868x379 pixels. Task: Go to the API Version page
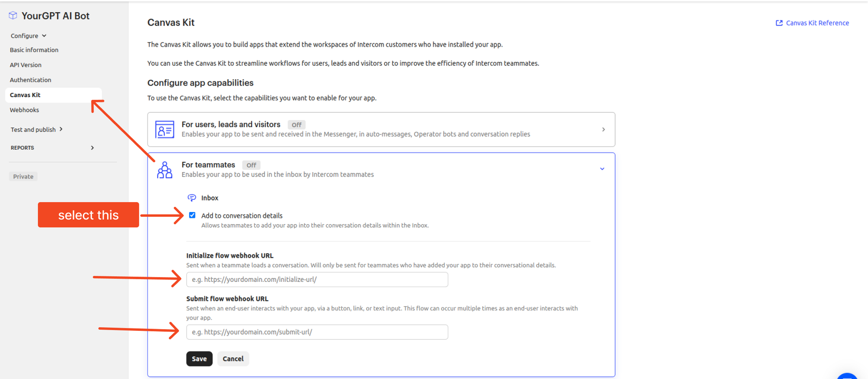click(x=26, y=65)
